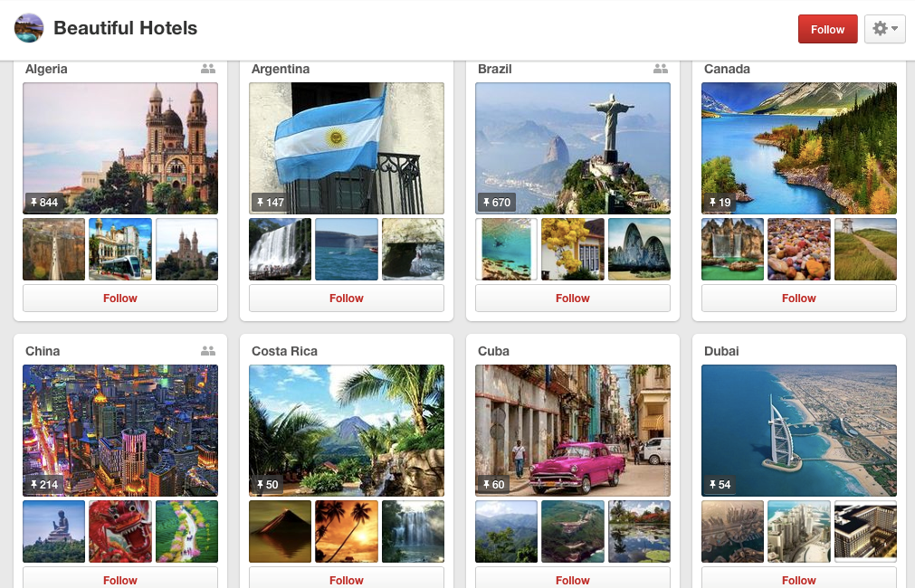Follow the Brazil board
The width and height of the screenshot is (915, 588).
pos(573,299)
